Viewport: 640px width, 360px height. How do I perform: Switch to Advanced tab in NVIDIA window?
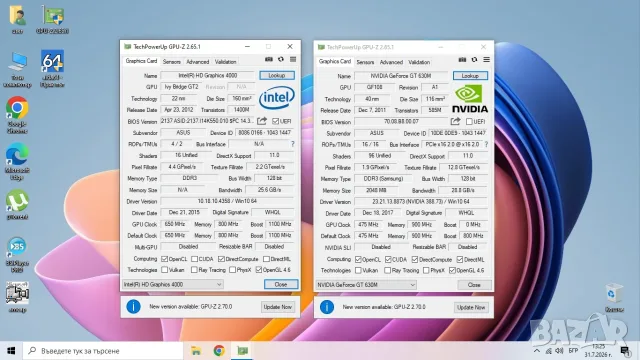click(x=391, y=62)
